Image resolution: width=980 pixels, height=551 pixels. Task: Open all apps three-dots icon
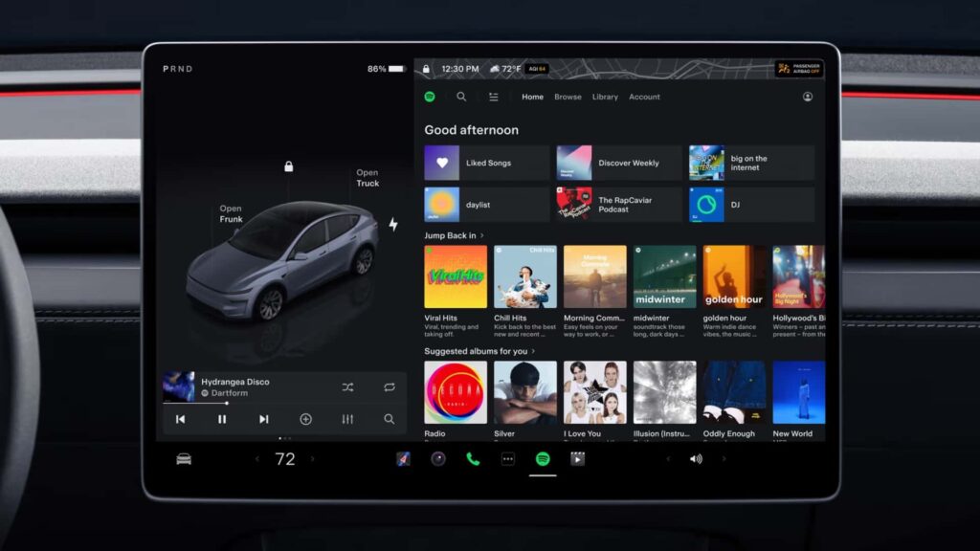pos(508,459)
